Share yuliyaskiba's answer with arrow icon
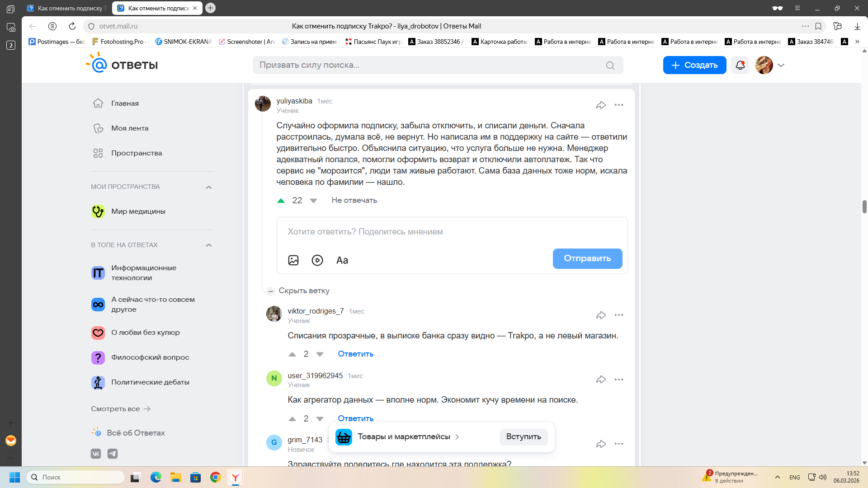Image resolution: width=868 pixels, height=488 pixels. (601, 105)
